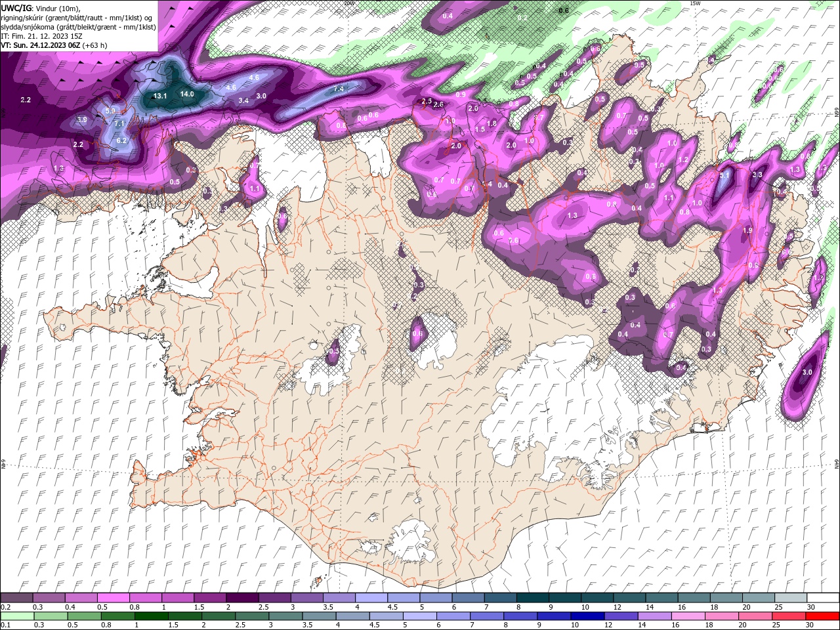This screenshot has height=630, width=840.
Task: Click the 6.2 value label
Action: pos(121,140)
